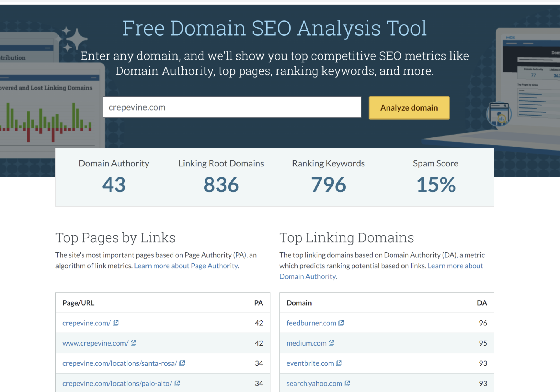This screenshot has height=392, width=560.
Task: Open the external-link icon beside the palo-alto URL
Action: 177,383
